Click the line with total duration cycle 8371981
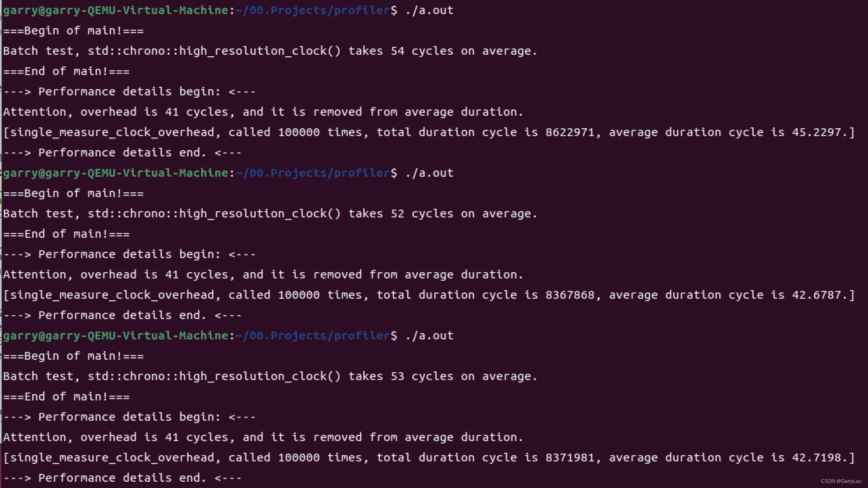This screenshot has width=868, height=488. pos(429,458)
